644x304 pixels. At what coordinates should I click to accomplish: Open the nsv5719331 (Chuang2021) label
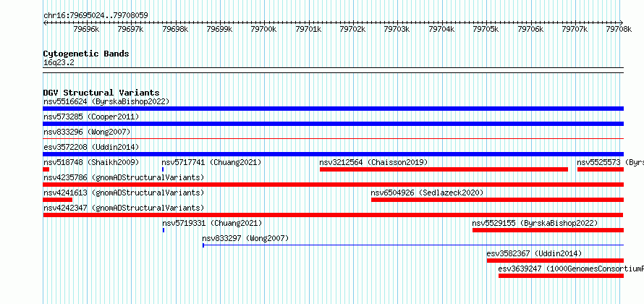coord(212,223)
